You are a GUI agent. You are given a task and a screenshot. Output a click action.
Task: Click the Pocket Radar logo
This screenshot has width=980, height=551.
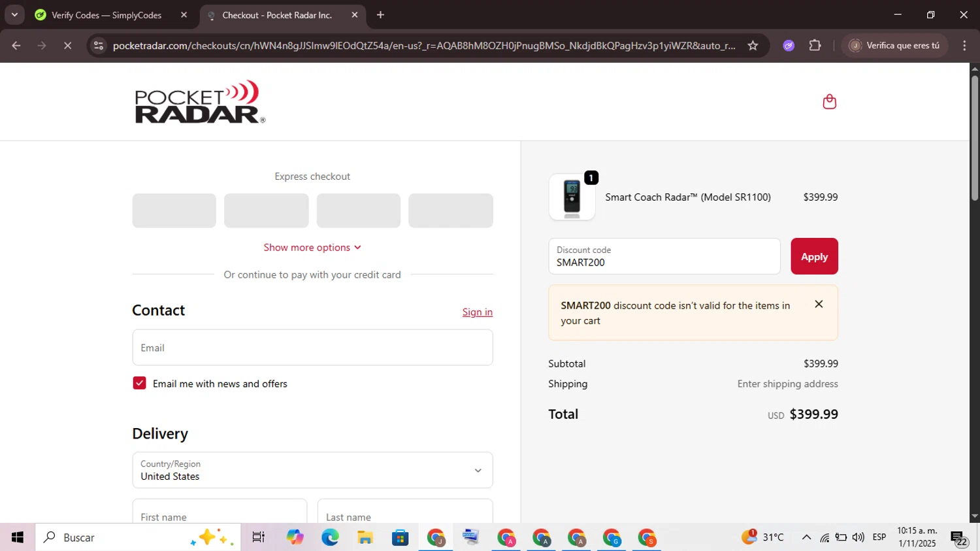tap(200, 102)
